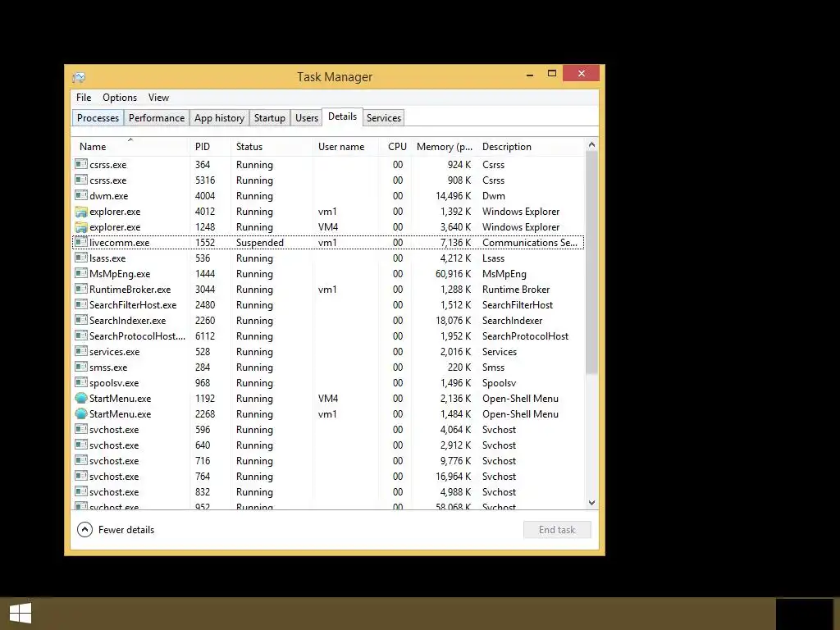
Task: Click the smss.exe process icon
Action: (x=81, y=367)
